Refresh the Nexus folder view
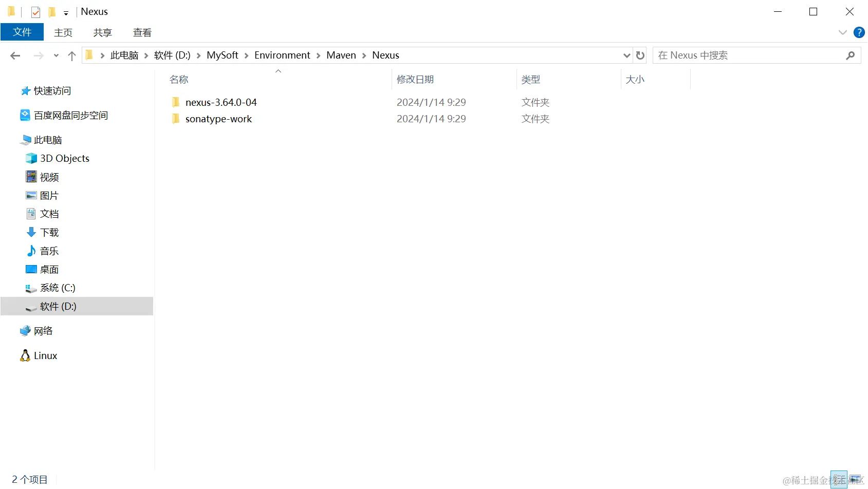This screenshot has width=868, height=489. [x=640, y=55]
